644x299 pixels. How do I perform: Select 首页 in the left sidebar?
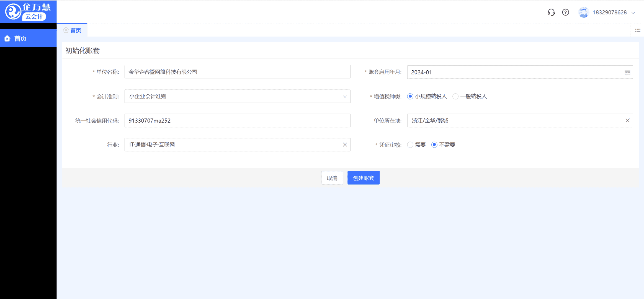tap(28, 38)
